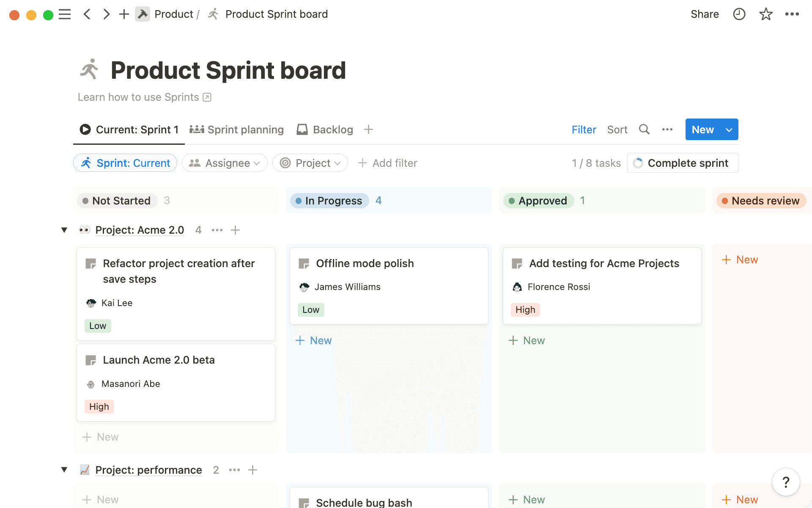Click the Complete sprint button
The image size is (812, 508).
pyautogui.click(x=688, y=163)
